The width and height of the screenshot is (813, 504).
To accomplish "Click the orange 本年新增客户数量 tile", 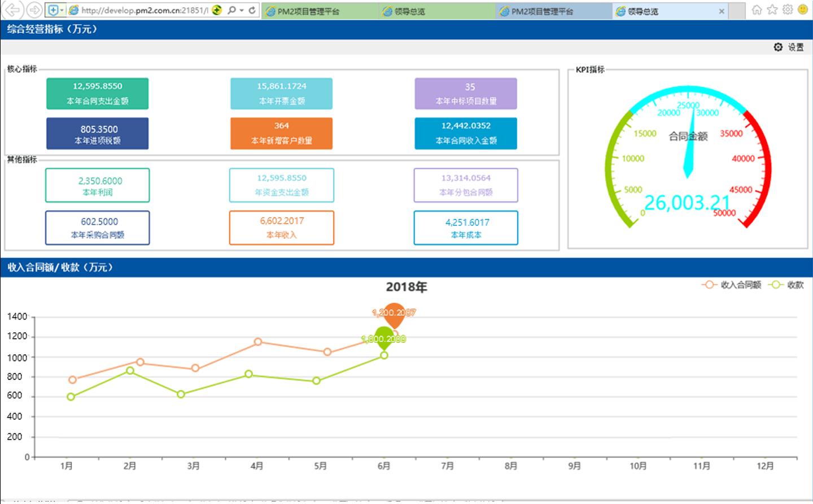I will click(281, 133).
